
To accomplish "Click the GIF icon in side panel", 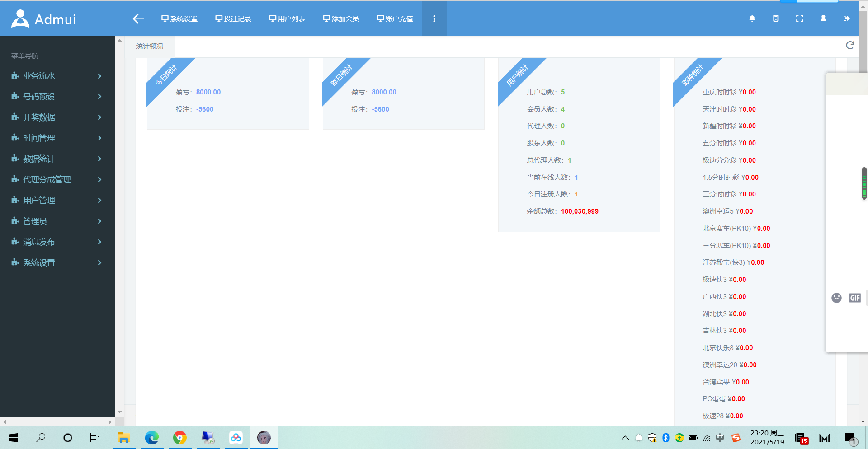I will pos(855,298).
